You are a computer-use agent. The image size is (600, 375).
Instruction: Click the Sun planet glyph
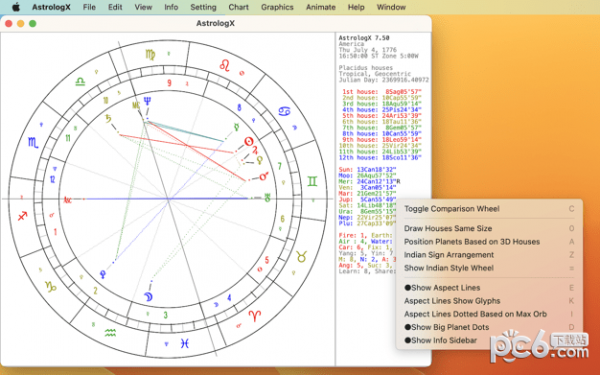click(249, 142)
